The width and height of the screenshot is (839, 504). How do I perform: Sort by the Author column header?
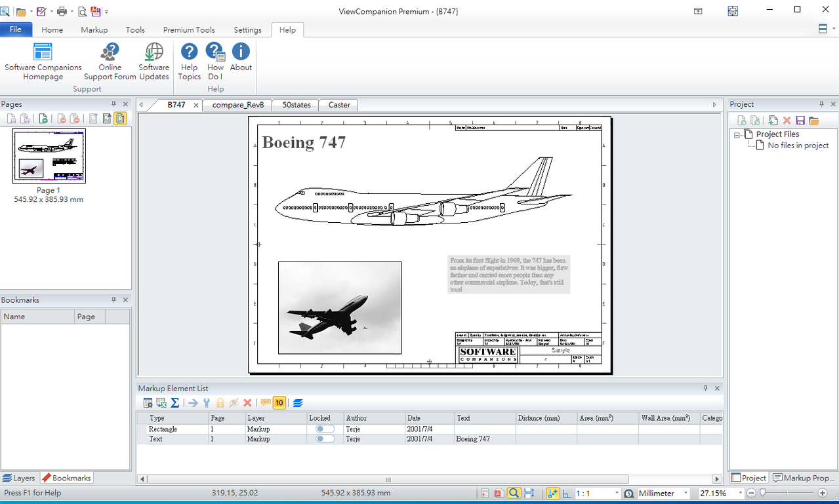tap(375, 417)
